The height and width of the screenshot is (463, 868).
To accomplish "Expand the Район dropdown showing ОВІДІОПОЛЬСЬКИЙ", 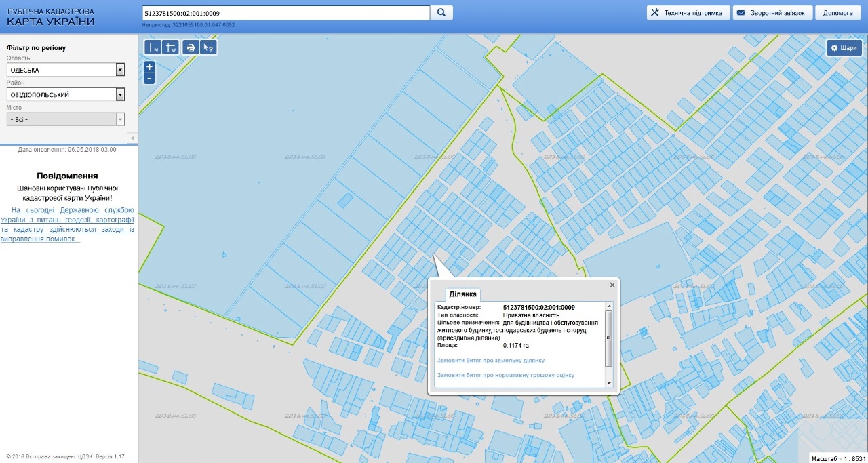I will pos(66,94).
